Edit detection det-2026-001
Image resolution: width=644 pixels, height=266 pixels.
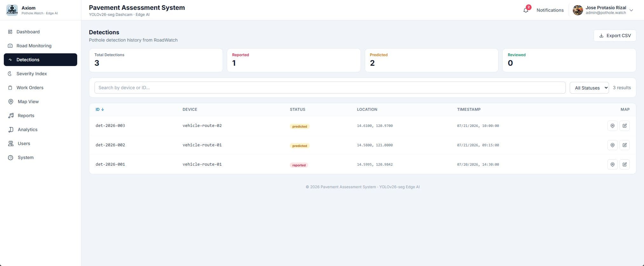625,164
